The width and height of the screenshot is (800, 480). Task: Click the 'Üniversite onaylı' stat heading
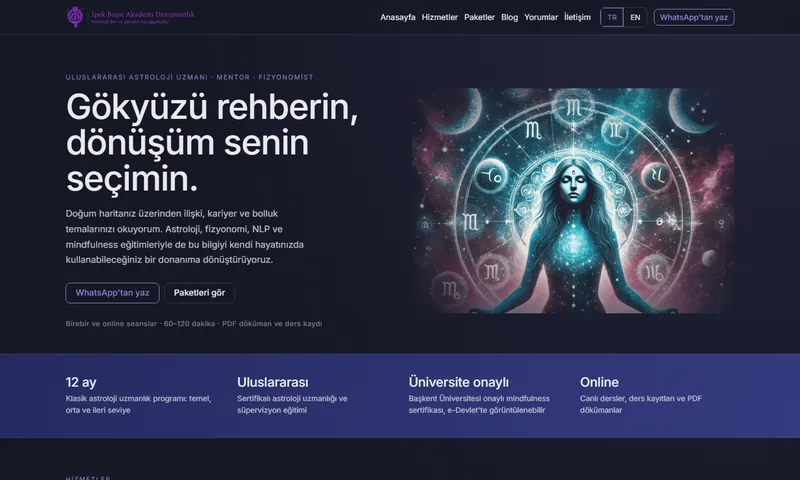coord(458,382)
